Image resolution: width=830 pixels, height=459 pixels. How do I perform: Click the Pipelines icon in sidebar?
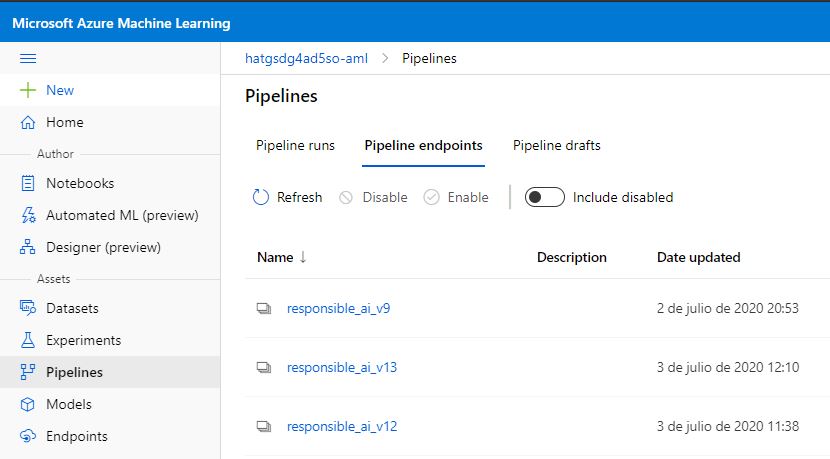(x=28, y=372)
